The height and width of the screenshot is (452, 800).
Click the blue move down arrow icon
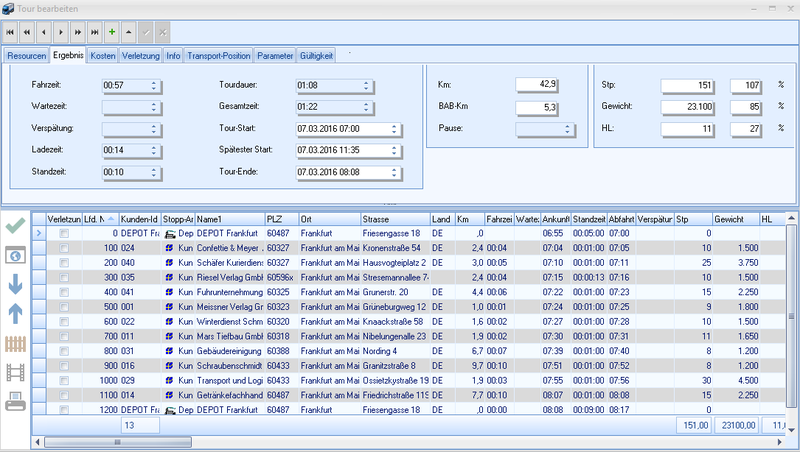(16, 284)
